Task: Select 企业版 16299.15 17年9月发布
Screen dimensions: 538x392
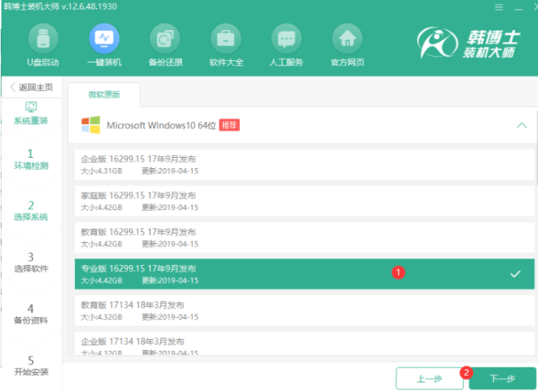Action: [x=305, y=164]
